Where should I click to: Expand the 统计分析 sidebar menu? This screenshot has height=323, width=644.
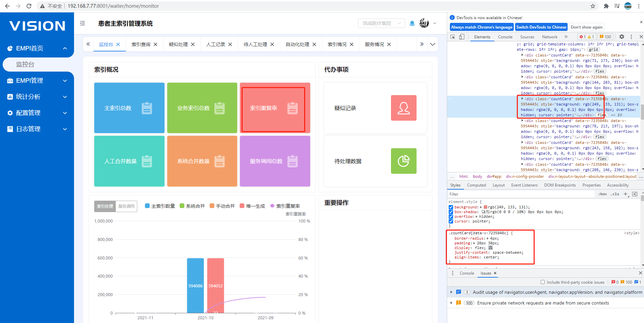point(37,97)
